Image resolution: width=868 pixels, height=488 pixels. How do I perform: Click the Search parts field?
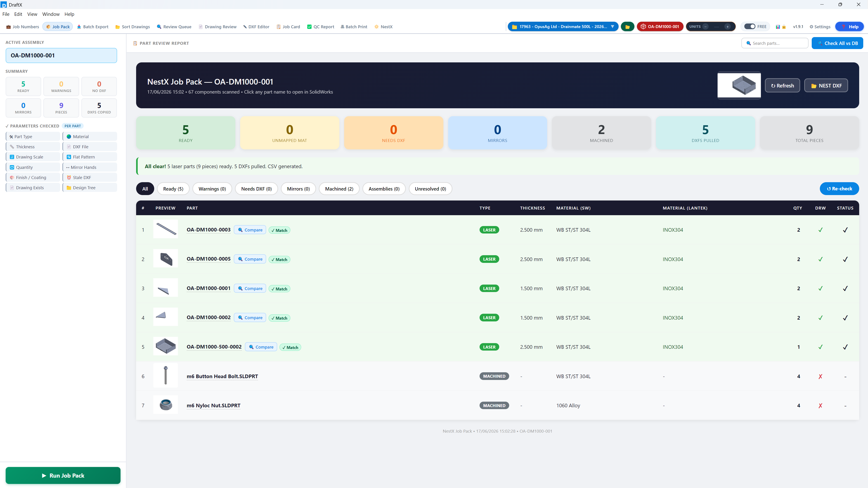pyautogui.click(x=775, y=43)
